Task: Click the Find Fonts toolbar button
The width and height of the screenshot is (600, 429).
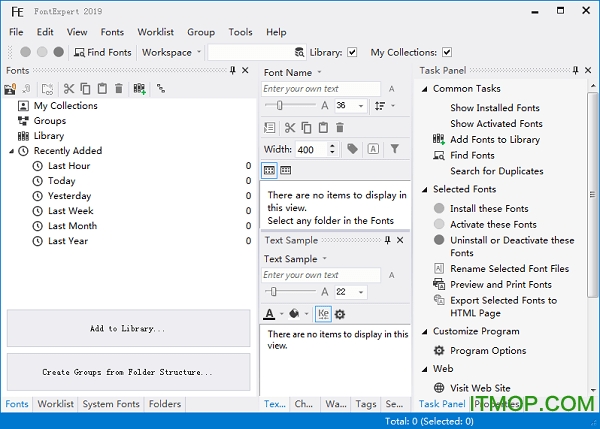Action: point(103,52)
